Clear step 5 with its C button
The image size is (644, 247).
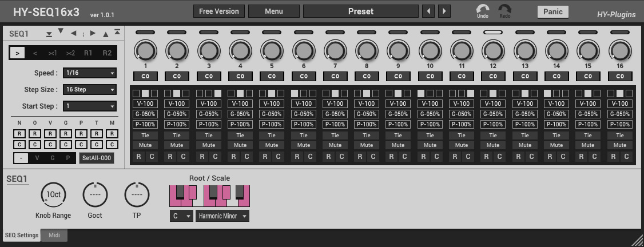(x=278, y=156)
